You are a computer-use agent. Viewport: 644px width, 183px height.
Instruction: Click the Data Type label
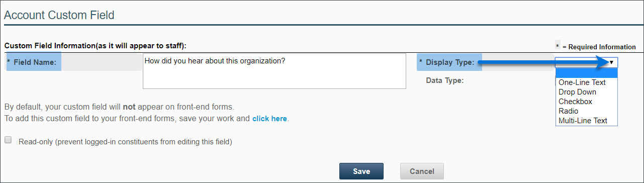click(x=444, y=80)
